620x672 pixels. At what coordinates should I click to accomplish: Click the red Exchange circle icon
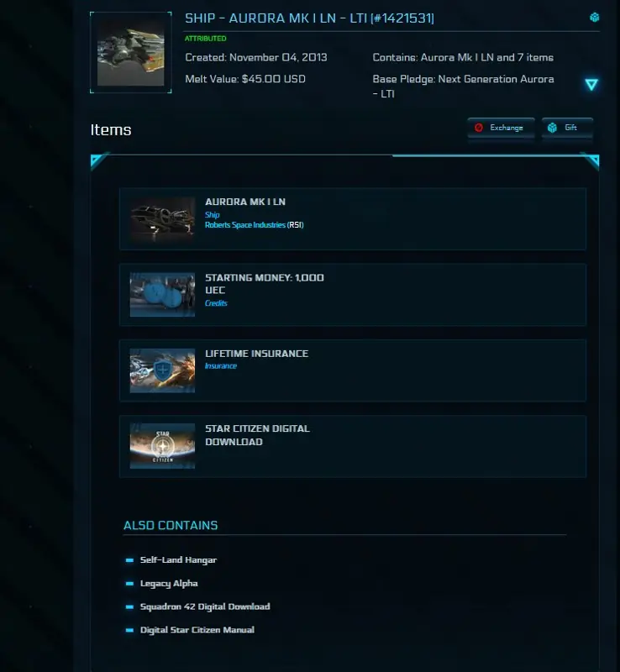pos(479,128)
